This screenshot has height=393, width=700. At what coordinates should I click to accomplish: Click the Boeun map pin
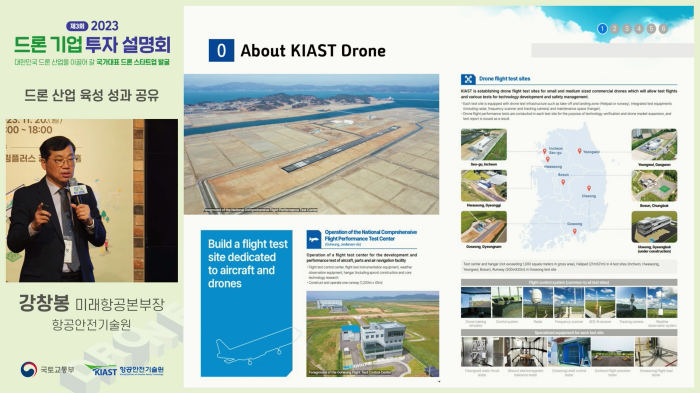[x=563, y=182]
